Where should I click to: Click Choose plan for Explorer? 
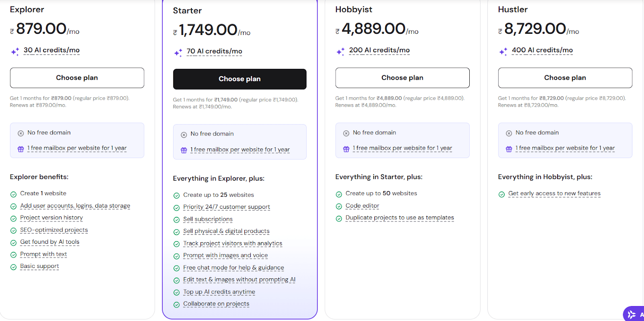[77, 78]
